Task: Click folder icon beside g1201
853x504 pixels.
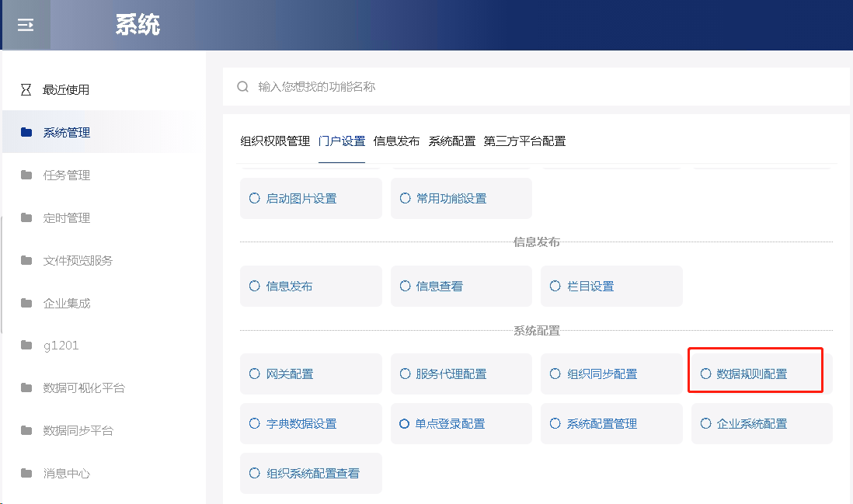Action: tap(26, 346)
